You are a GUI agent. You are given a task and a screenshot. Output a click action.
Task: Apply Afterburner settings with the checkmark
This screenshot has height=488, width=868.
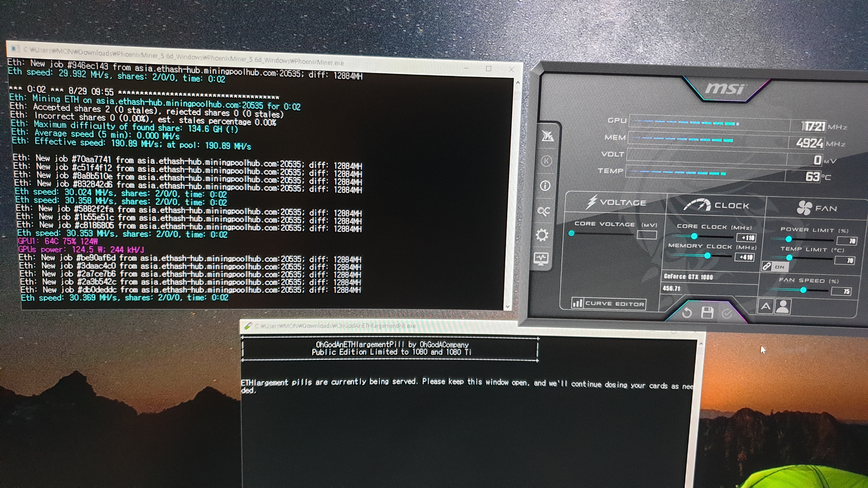(x=727, y=314)
